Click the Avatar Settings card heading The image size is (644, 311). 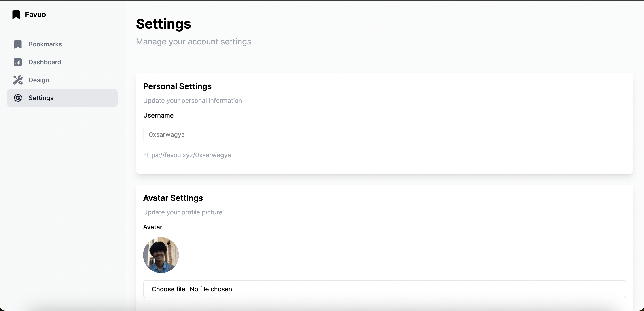[x=173, y=198]
